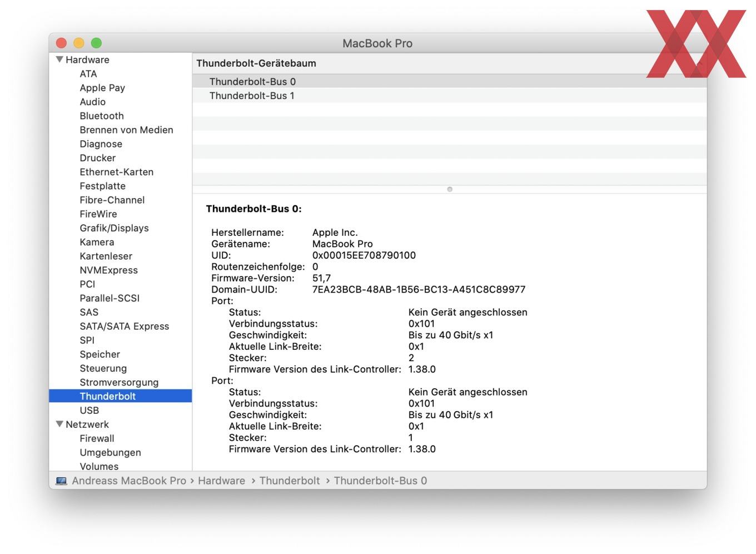This screenshot has width=756, height=554.
Task: Select ATA in the sidebar
Action: point(88,73)
